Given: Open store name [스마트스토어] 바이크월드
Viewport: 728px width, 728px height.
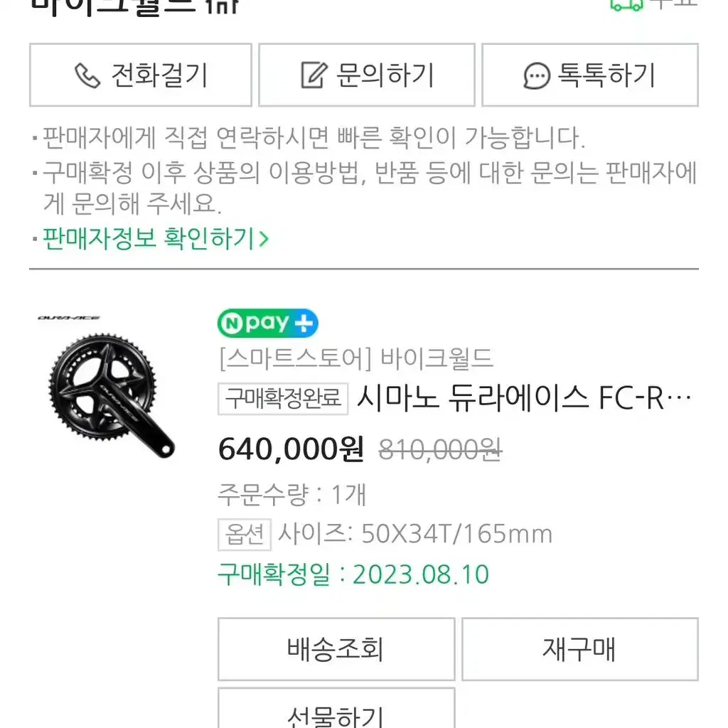Looking at the screenshot, I should tap(355, 358).
